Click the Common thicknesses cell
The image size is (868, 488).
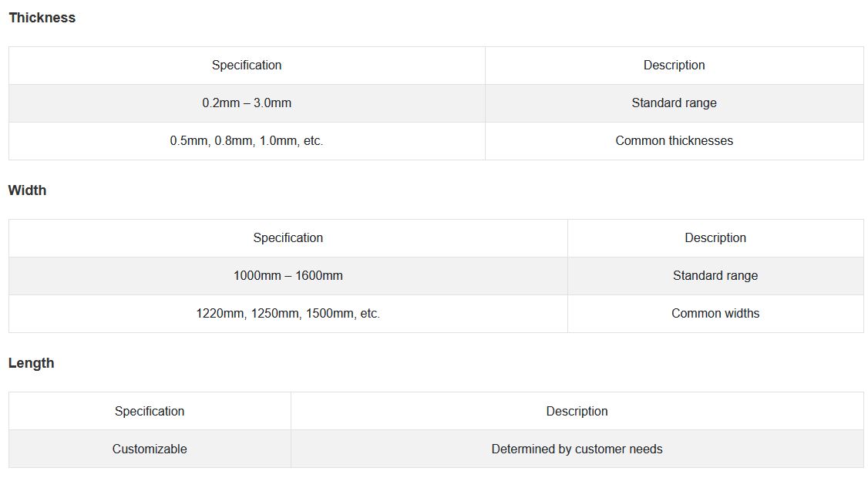coord(674,141)
